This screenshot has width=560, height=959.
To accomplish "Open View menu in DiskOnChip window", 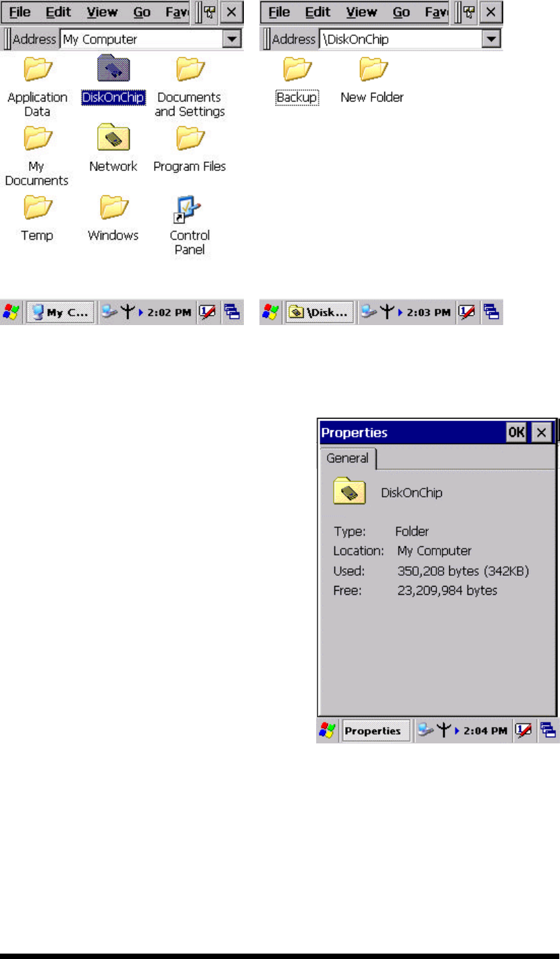I will 361,12.
